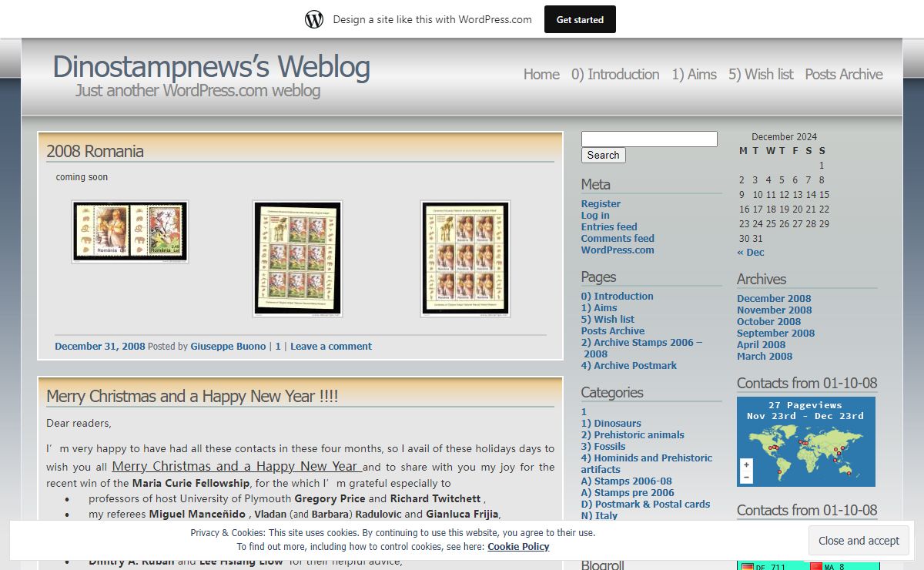Click the Leave a comment link
Screen dimensions: 924x570
tap(331, 347)
